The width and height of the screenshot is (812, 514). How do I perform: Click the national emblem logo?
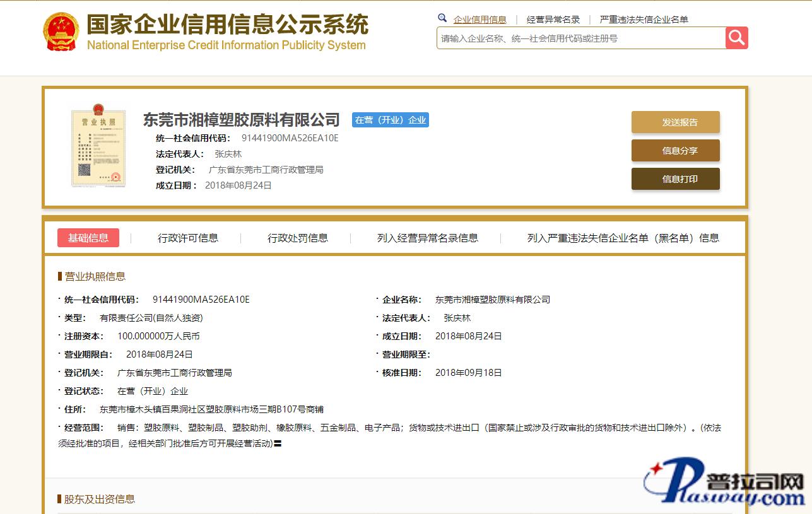(x=61, y=32)
